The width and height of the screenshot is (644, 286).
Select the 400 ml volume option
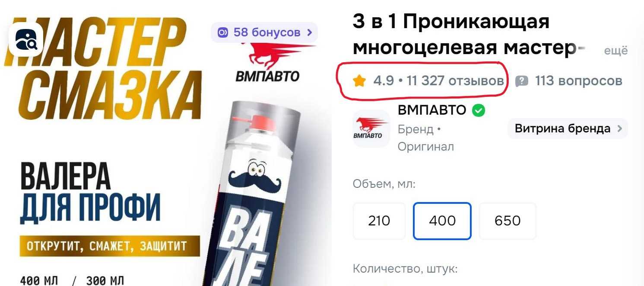(x=442, y=221)
